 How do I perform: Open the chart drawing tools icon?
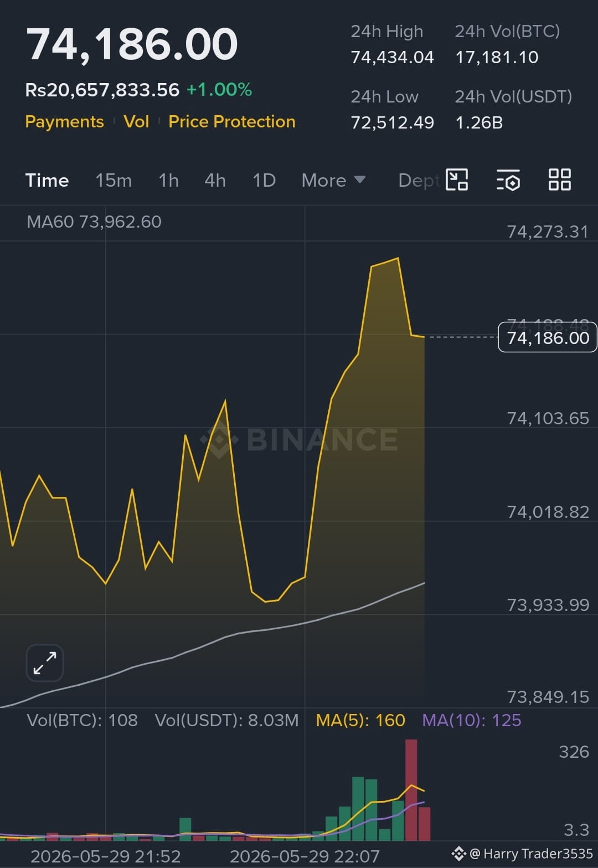(457, 180)
